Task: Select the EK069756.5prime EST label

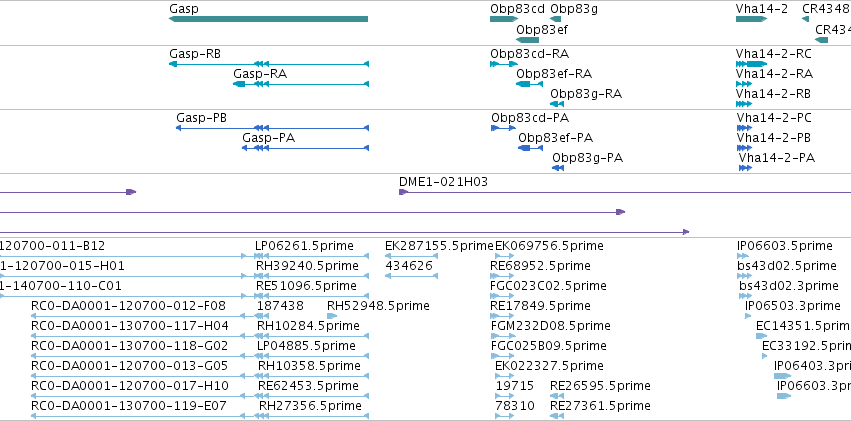Action: pyautogui.click(x=549, y=246)
